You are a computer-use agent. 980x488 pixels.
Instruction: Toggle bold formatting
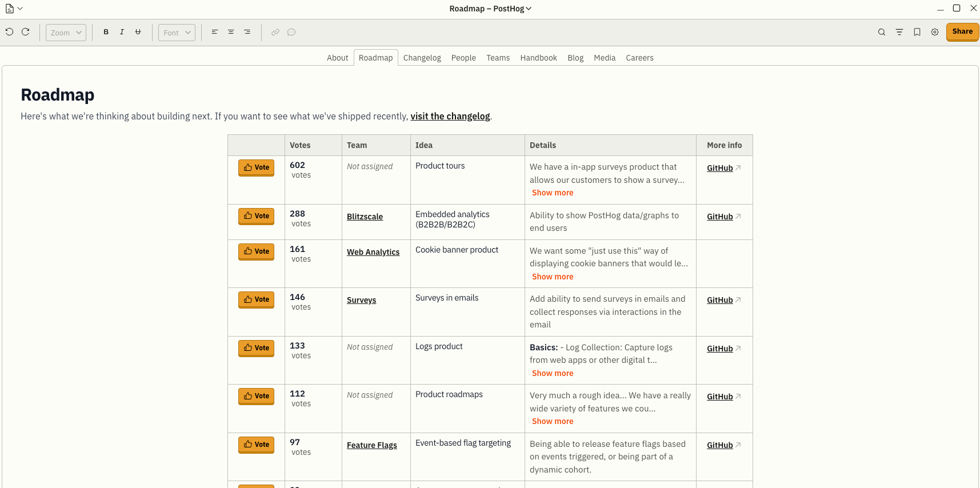pos(106,32)
